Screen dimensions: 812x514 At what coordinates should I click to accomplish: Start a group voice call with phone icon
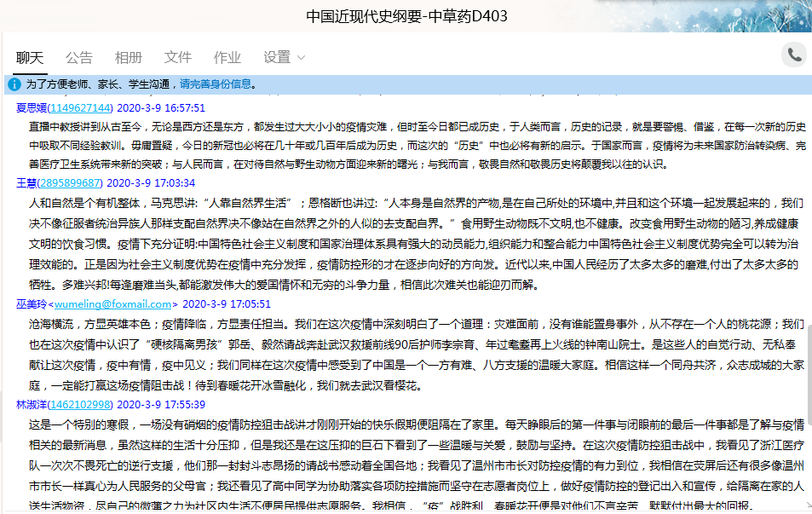794,55
